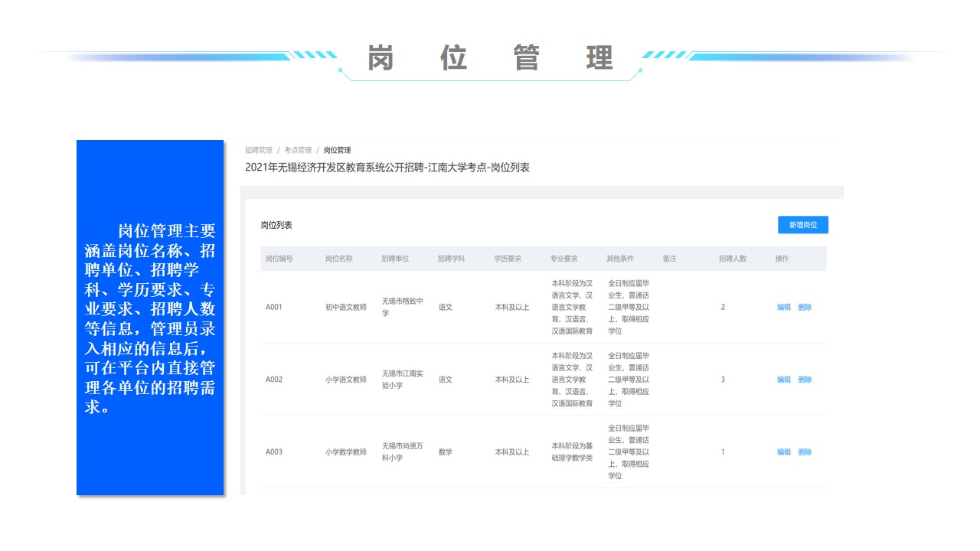Click the blue description text box
The image size is (980, 551).
click(150, 318)
